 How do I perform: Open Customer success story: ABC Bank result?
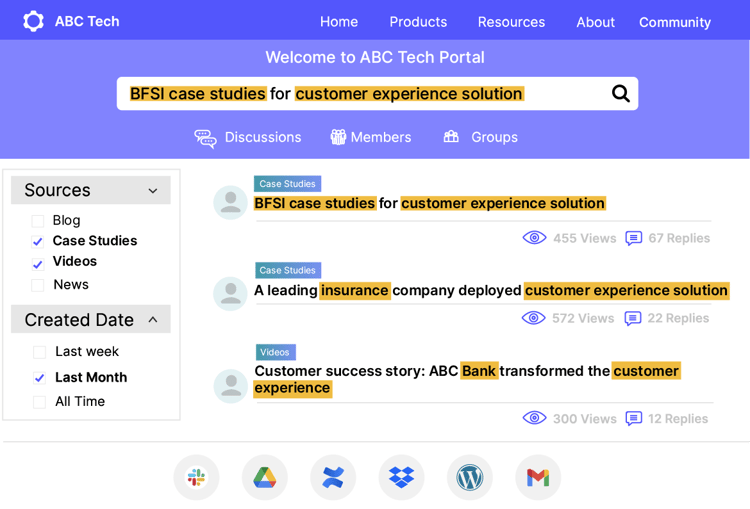467,379
